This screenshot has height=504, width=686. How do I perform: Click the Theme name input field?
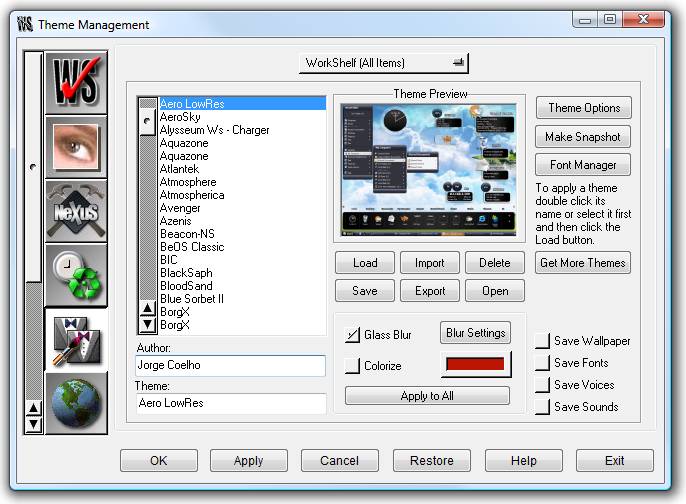tap(231, 403)
